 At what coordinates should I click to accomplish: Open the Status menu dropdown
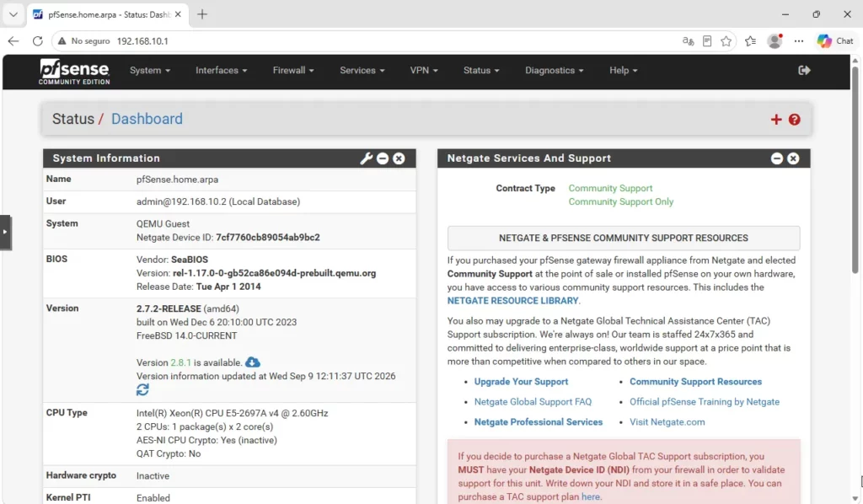click(x=481, y=71)
